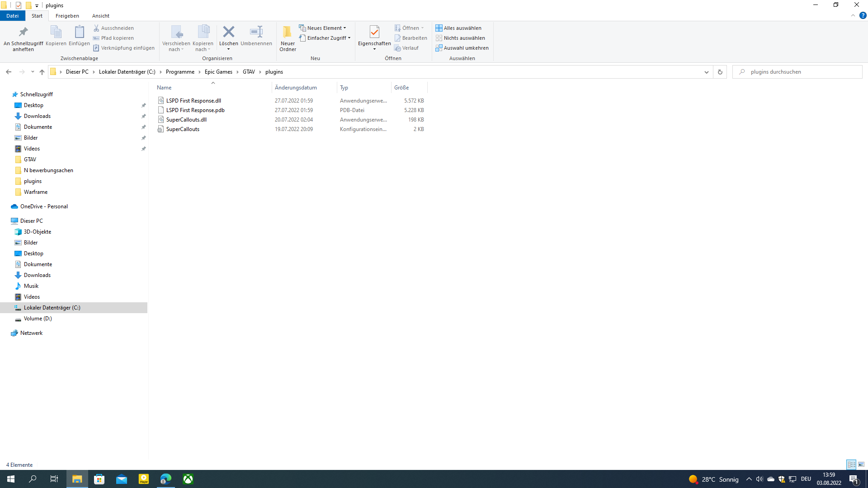
Task: Sort by Änderungsdatum column header
Action: point(296,88)
